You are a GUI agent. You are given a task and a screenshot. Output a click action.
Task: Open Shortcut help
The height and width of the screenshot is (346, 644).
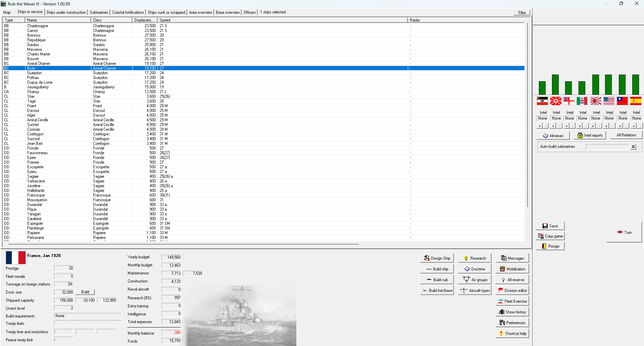[x=512, y=333]
